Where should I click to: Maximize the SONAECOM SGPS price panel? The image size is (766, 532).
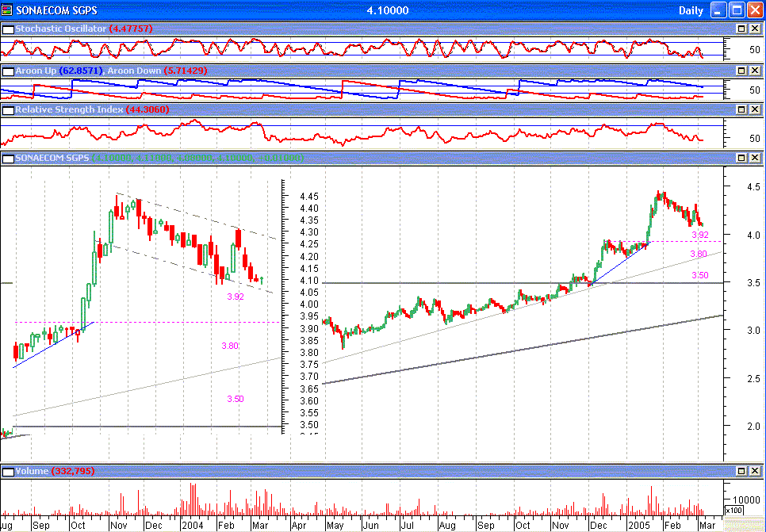[x=741, y=158]
